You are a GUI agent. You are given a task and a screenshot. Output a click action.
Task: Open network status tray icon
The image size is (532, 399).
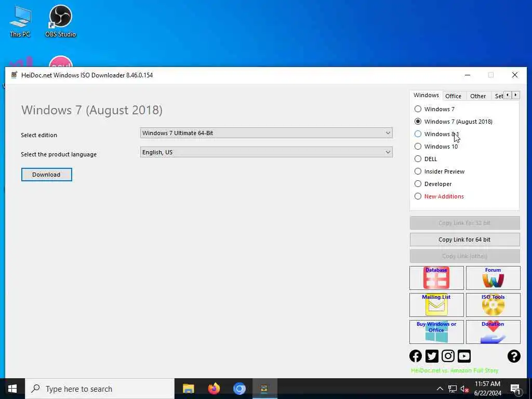(x=453, y=389)
